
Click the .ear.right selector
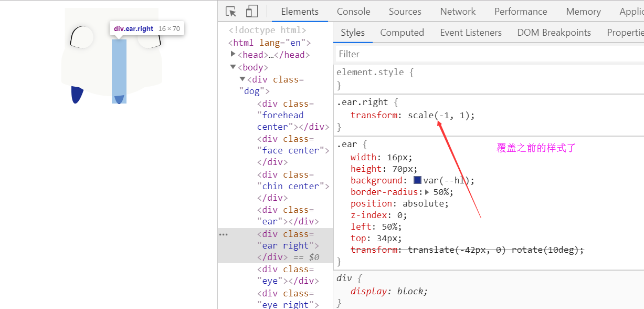(362, 102)
